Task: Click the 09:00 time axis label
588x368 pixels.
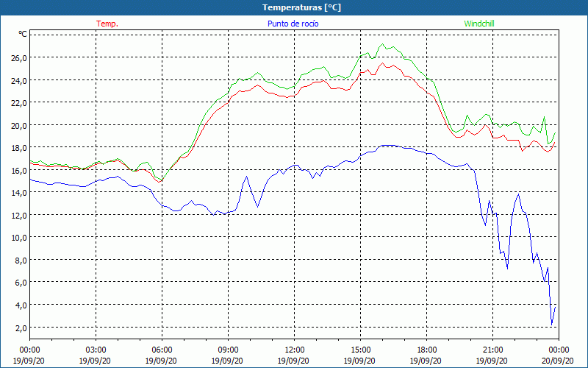Action: (x=228, y=350)
